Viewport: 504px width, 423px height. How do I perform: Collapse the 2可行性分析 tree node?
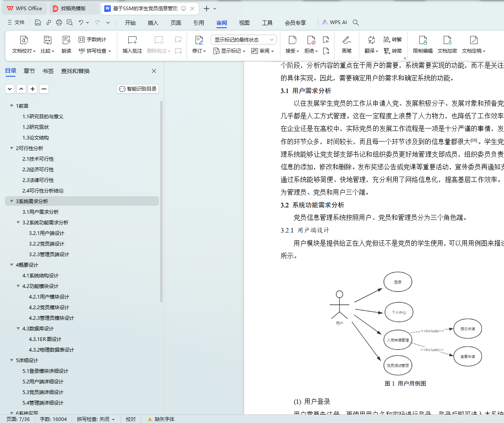point(11,148)
